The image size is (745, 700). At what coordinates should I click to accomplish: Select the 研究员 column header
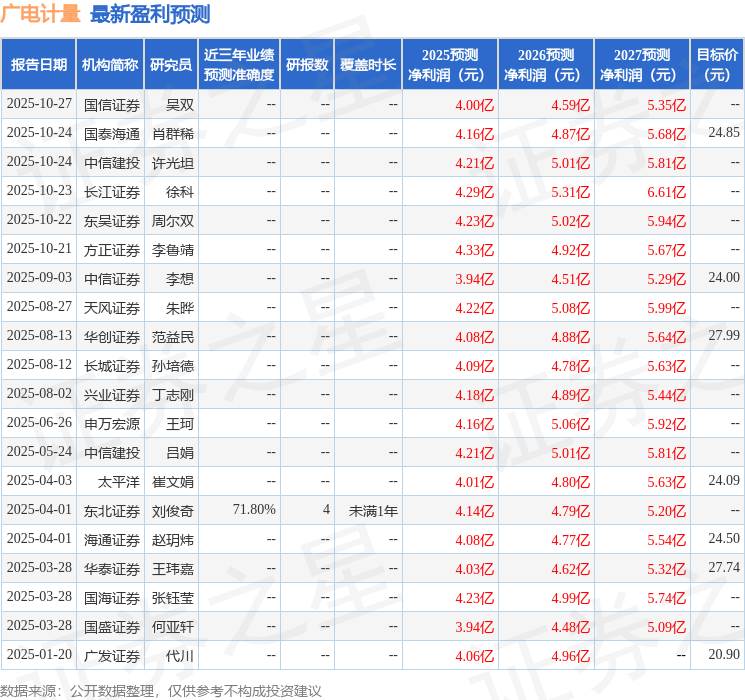click(x=171, y=64)
